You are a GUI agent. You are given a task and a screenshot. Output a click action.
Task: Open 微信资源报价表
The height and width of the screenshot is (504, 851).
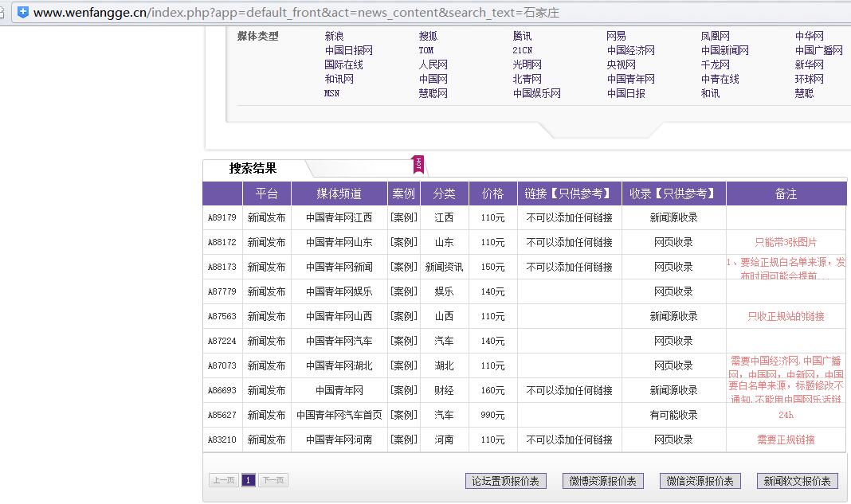(x=700, y=481)
